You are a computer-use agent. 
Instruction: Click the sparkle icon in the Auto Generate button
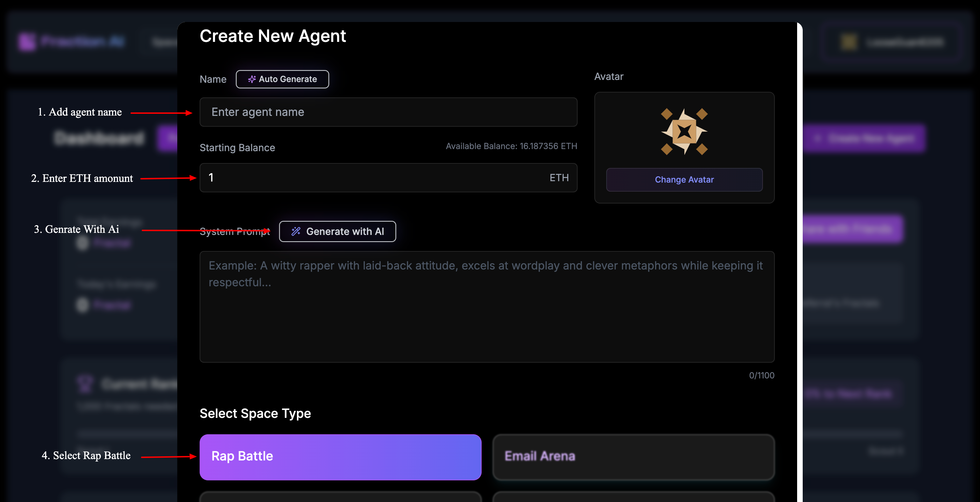(252, 79)
